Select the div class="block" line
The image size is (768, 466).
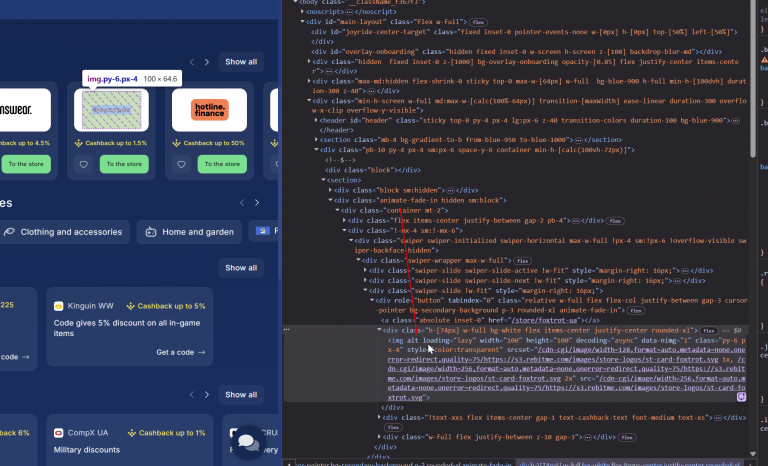[x=373, y=170]
